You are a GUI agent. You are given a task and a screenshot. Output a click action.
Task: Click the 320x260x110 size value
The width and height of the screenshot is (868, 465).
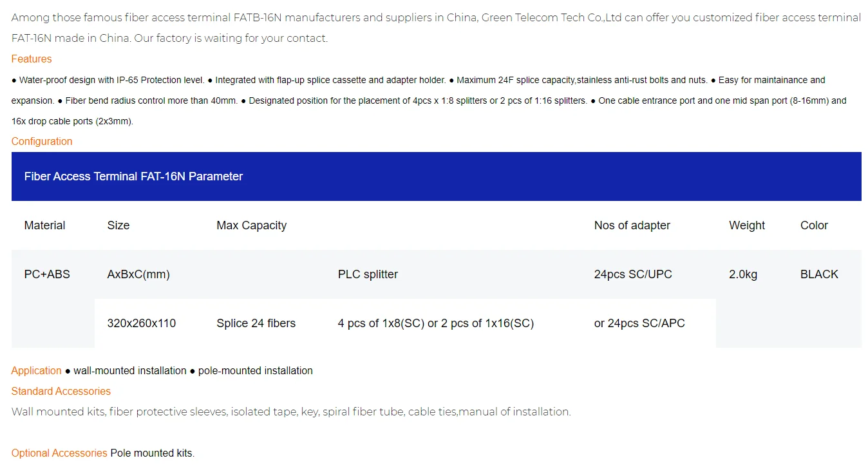(x=142, y=323)
